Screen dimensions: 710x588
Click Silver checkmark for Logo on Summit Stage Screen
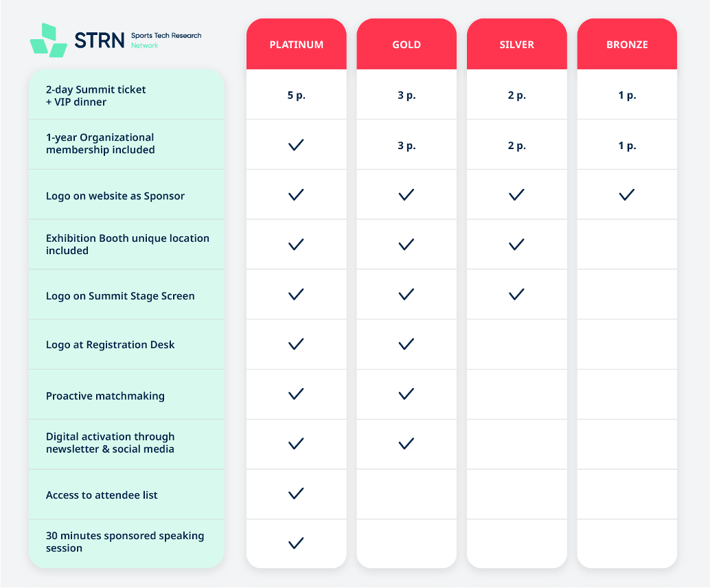coord(516,295)
